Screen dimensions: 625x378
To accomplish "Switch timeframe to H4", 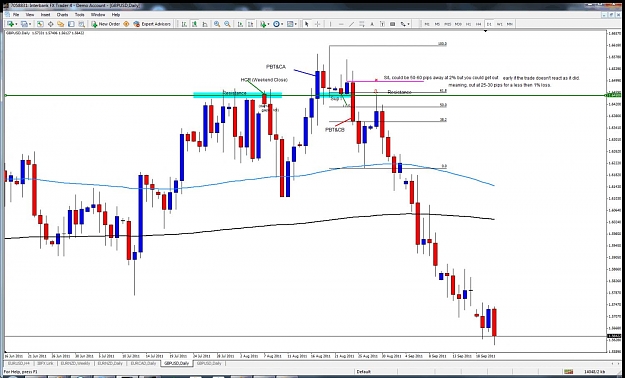I will (x=478, y=24).
